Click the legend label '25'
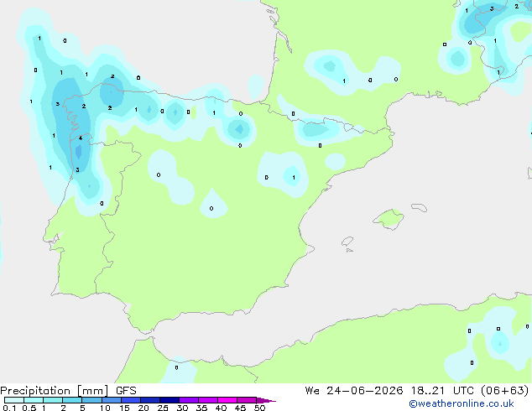Viewport: 532px width, 411px height. coord(163,408)
